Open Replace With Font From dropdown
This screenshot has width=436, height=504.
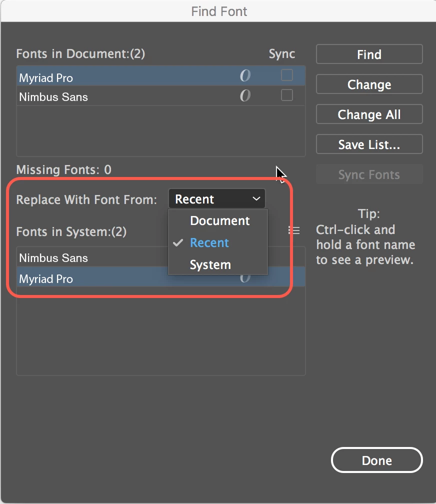pos(216,199)
